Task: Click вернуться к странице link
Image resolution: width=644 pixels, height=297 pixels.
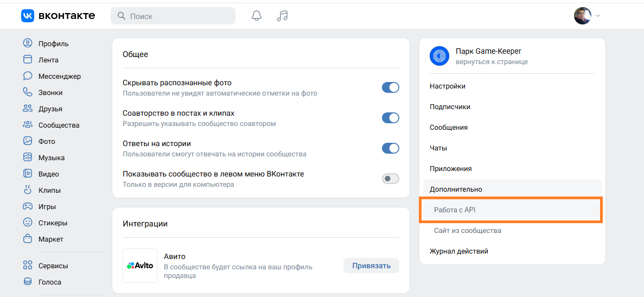Action: click(x=492, y=62)
